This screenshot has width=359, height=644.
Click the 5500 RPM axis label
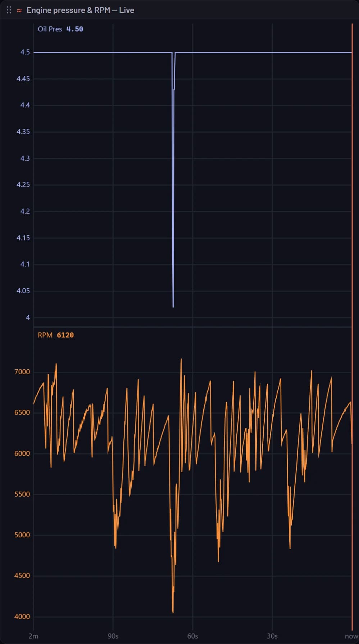pyautogui.click(x=22, y=495)
